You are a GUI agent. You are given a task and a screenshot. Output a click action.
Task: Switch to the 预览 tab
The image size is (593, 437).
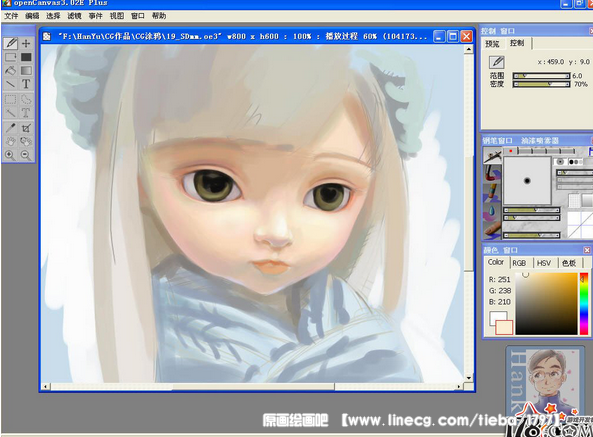[x=492, y=44]
